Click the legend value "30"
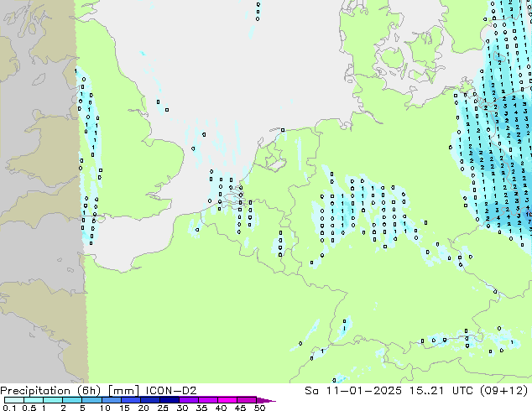532x411 pixels. click(182, 408)
